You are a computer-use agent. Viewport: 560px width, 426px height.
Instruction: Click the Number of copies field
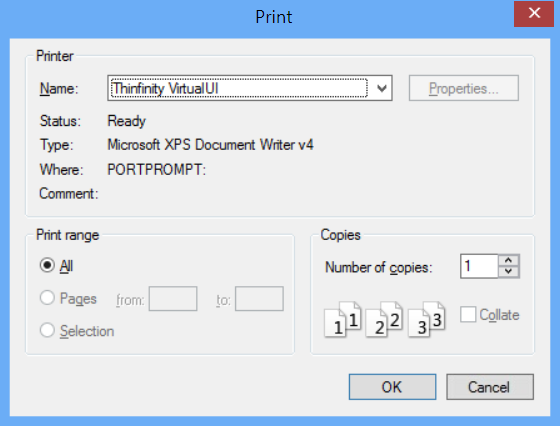pyautogui.click(x=479, y=266)
